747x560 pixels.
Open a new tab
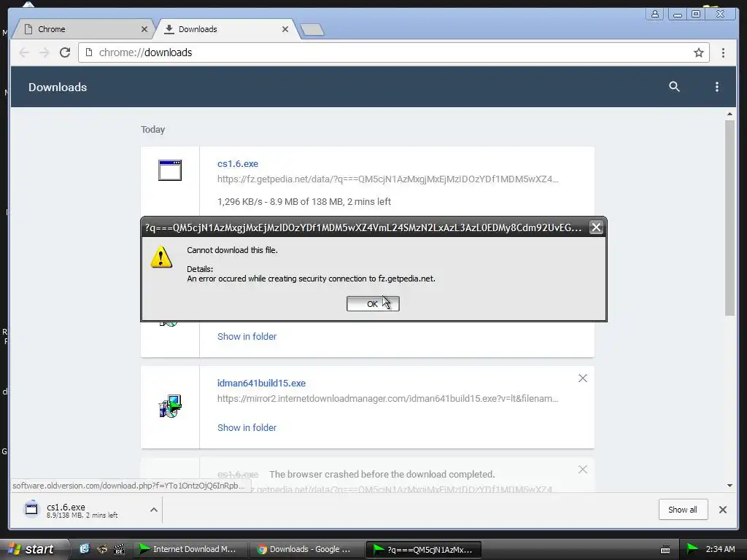tap(312, 29)
